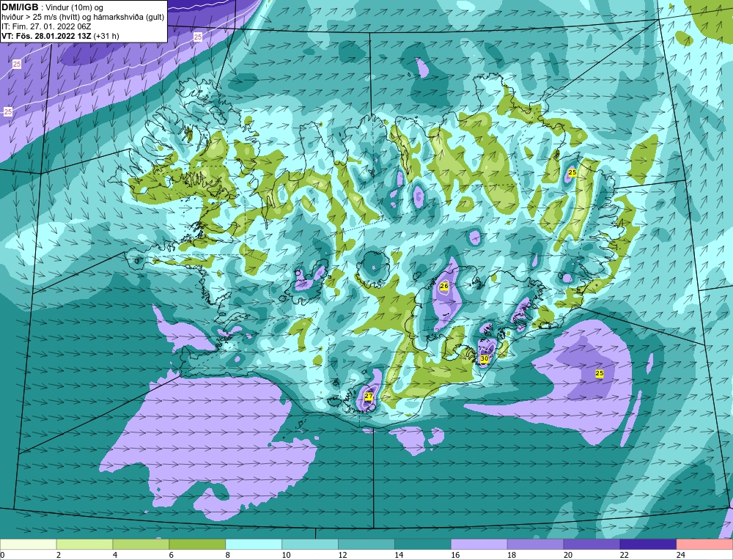The width and height of the screenshot is (733, 560).
Task: Pick the pink above-24 m/s legend swatch
Action: (704, 545)
